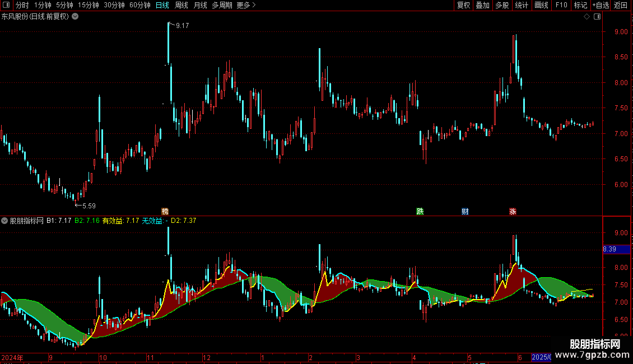633x364 pixels.
Task: Expand the 更多 > period options
Action: pyautogui.click(x=246, y=5)
